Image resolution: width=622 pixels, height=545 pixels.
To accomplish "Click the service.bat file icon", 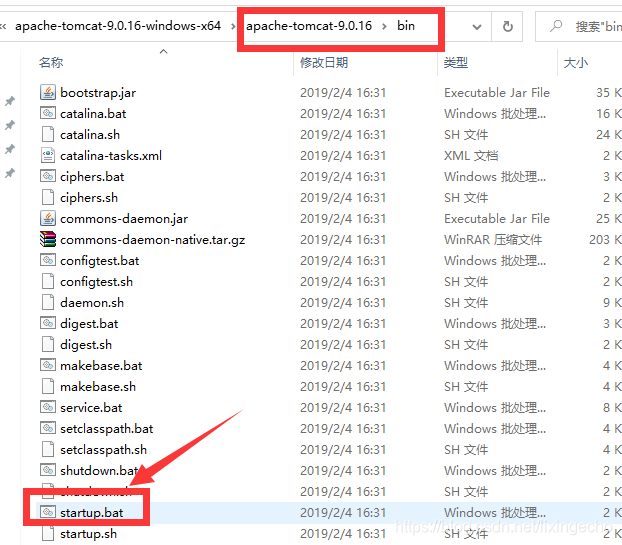I will [48, 407].
